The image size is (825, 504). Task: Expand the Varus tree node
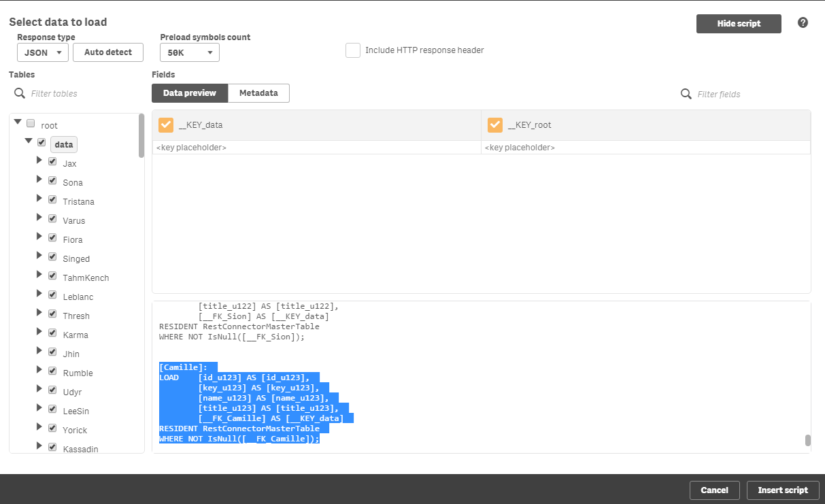tap(39, 217)
